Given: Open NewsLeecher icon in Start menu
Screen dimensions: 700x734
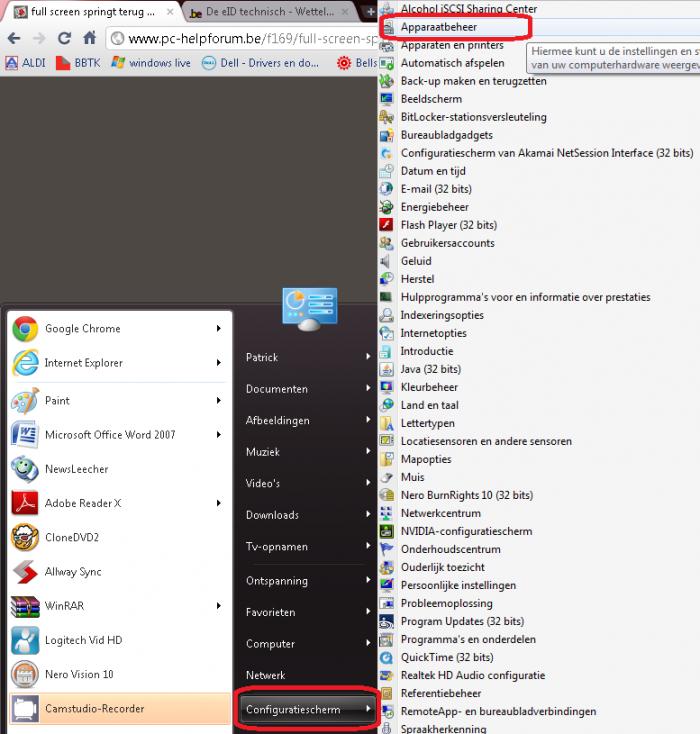Looking at the screenshot, I should (x=25, y=469).
